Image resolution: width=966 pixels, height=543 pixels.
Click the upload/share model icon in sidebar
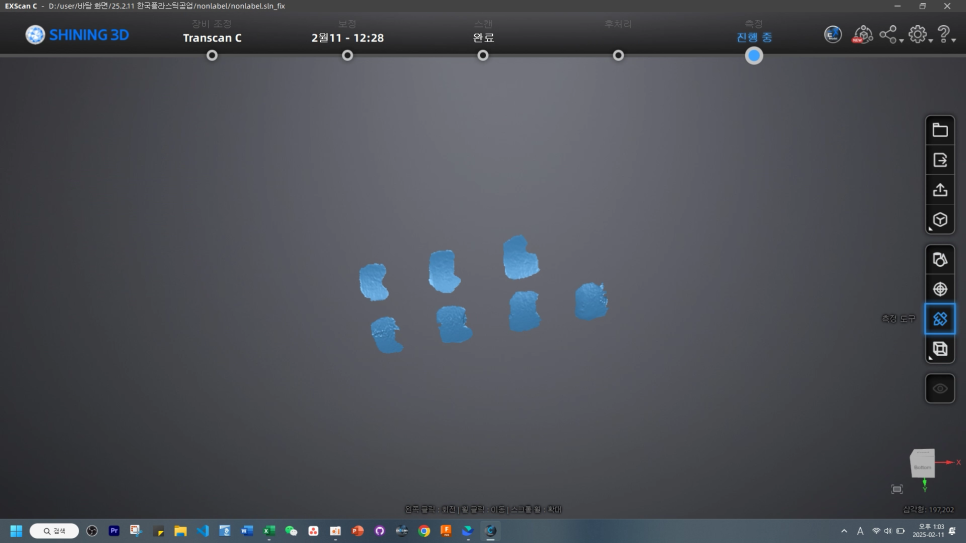[x=940, y=190]
